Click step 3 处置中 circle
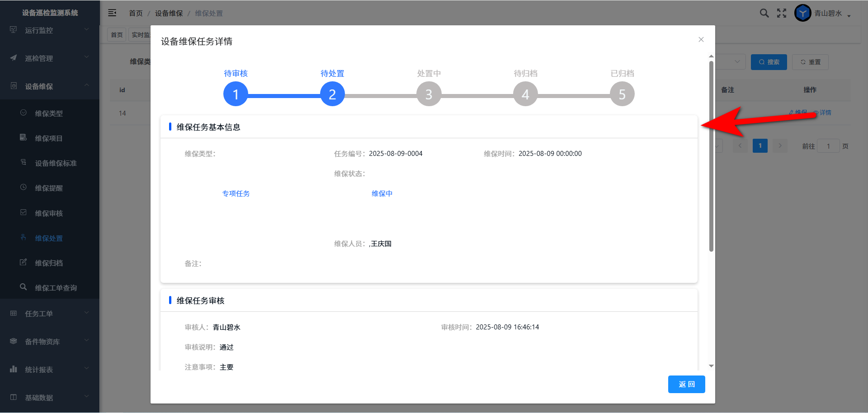Screen dimensions: 868x413 429,94
